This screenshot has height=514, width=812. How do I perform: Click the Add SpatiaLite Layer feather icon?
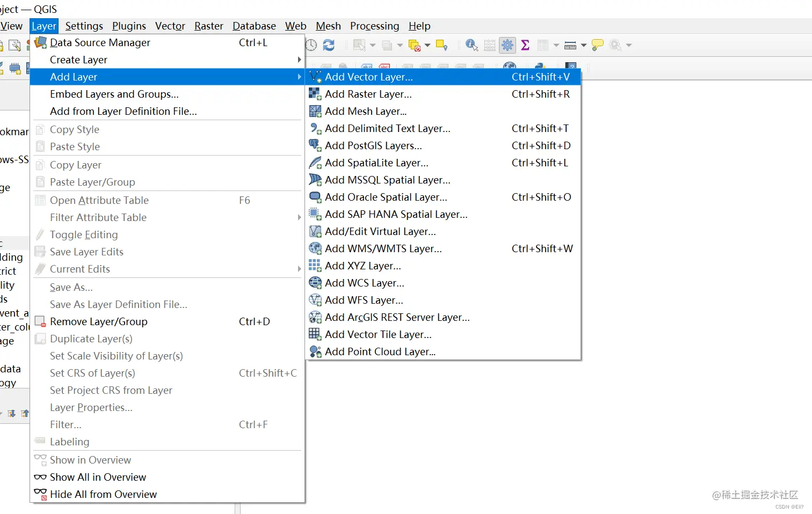(315, 163)
